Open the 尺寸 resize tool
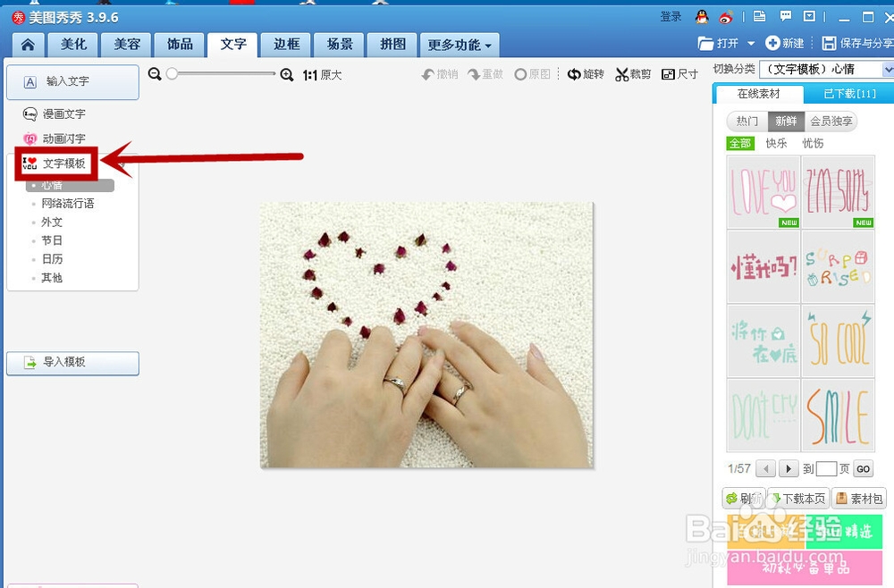Viewport: 894px width, 588px height. point(680,74)
